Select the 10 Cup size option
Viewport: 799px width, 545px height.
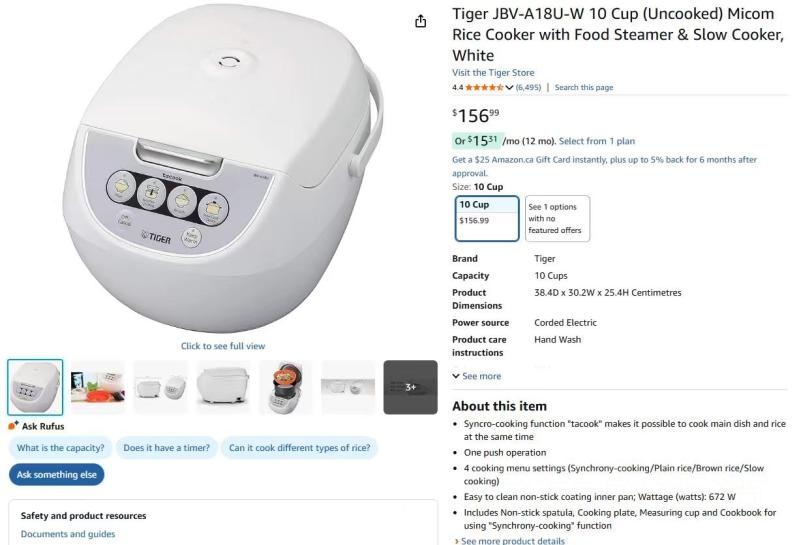[487, 219]
